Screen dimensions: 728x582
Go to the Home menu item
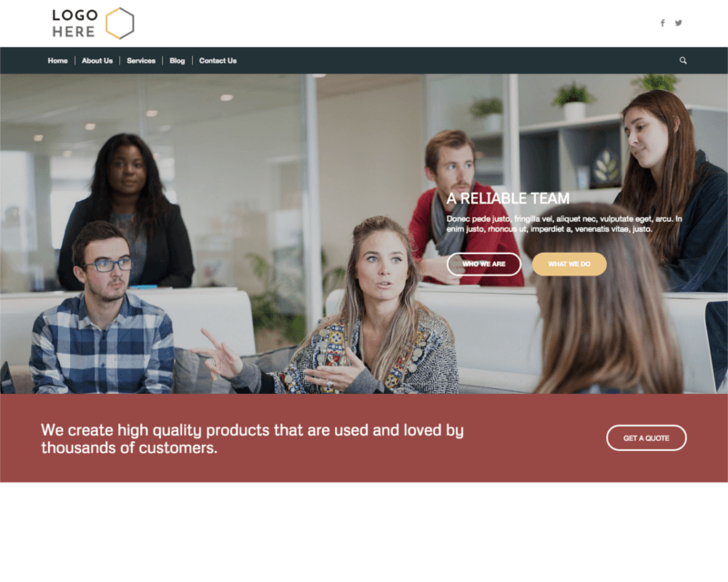point(57,61)
